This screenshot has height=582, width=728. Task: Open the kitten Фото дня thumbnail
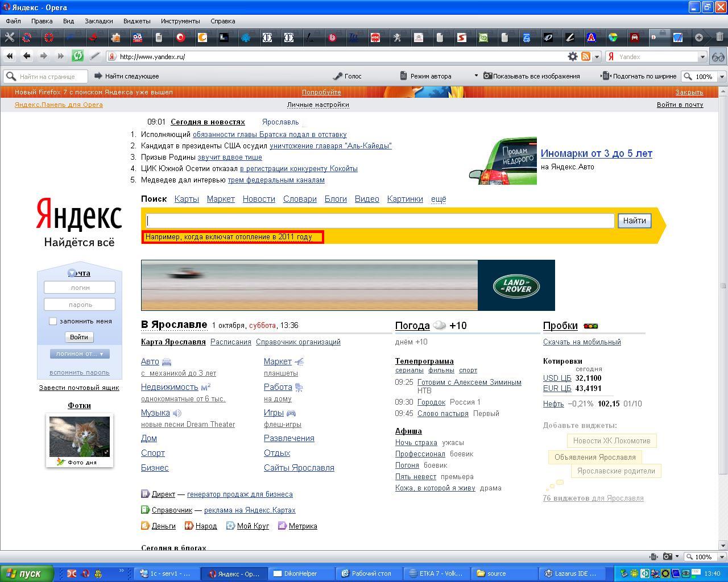pyautogui.click(x=80, y=436)
